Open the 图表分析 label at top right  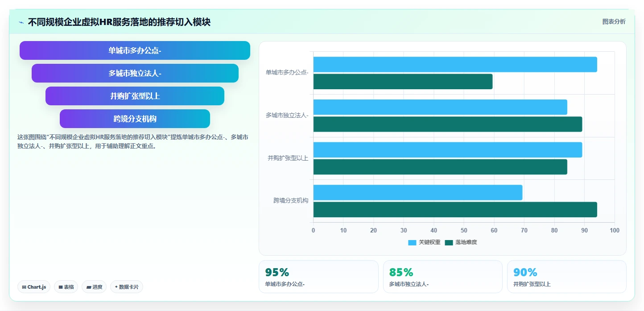click(x=614, y=21)
